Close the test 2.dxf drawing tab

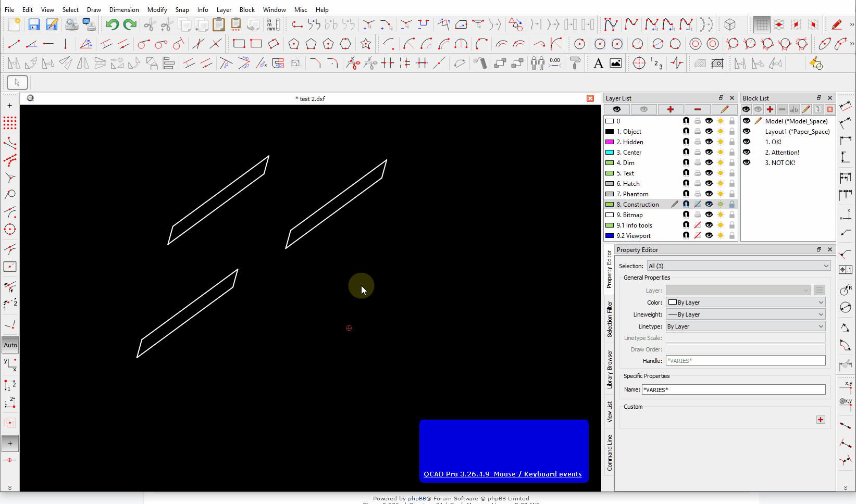coord(590,98)
